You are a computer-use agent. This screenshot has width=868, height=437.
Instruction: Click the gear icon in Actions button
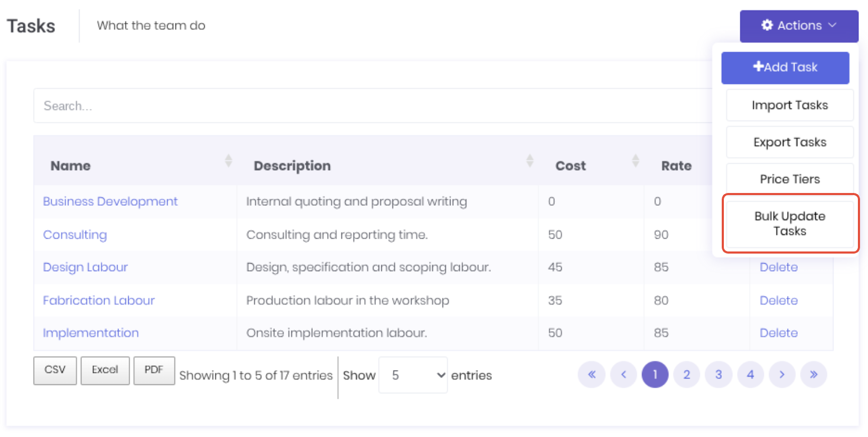coord(767,25)
